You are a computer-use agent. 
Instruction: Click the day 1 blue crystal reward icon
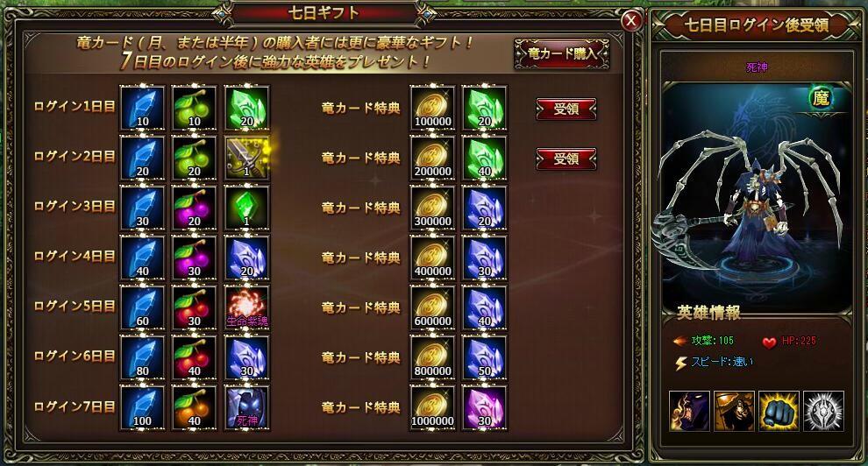pos(142,107)
